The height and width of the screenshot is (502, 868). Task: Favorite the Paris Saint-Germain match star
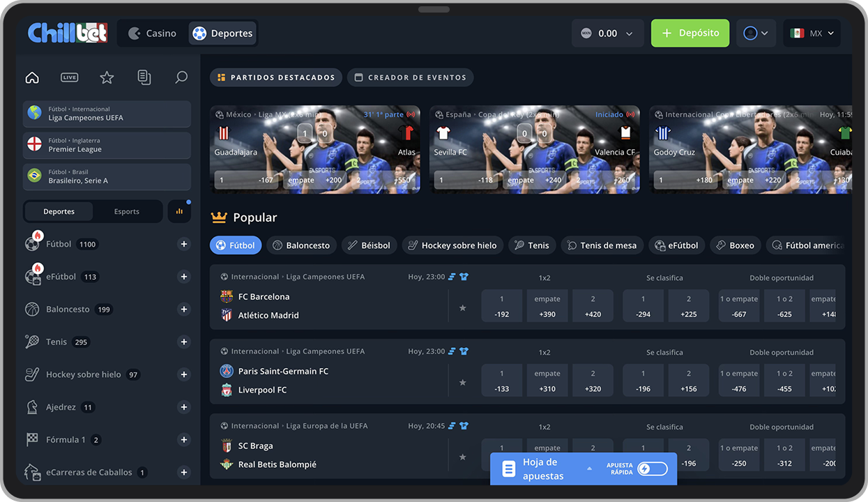coord(462,382)
